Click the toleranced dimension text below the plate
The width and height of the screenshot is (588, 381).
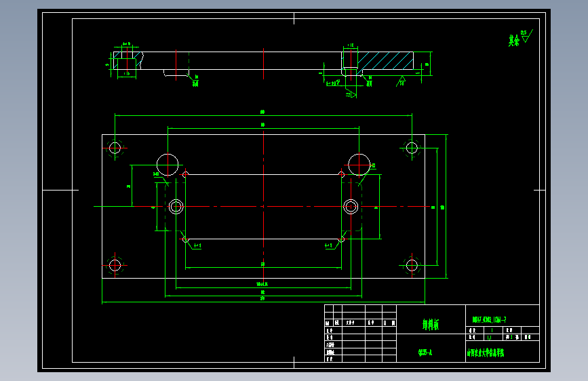(262, 284)
